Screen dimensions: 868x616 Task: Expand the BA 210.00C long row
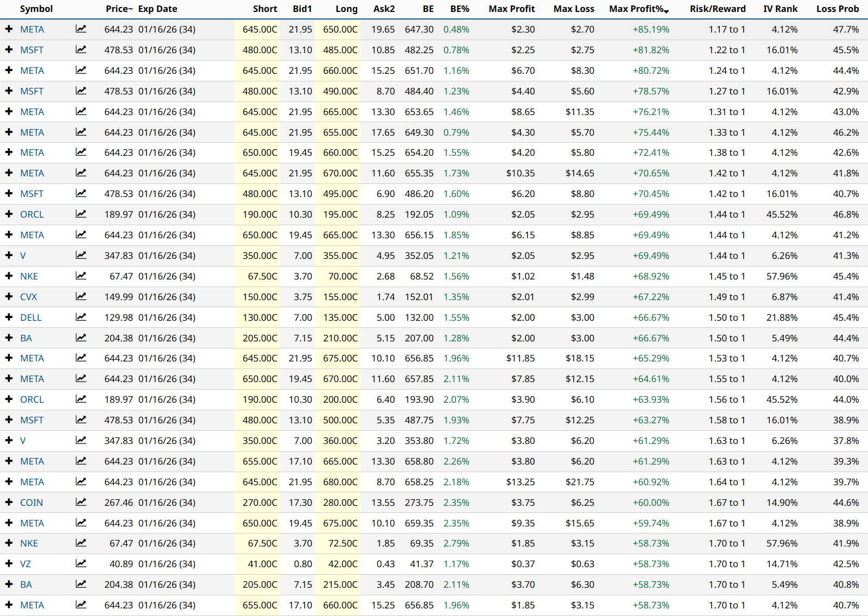9,338
